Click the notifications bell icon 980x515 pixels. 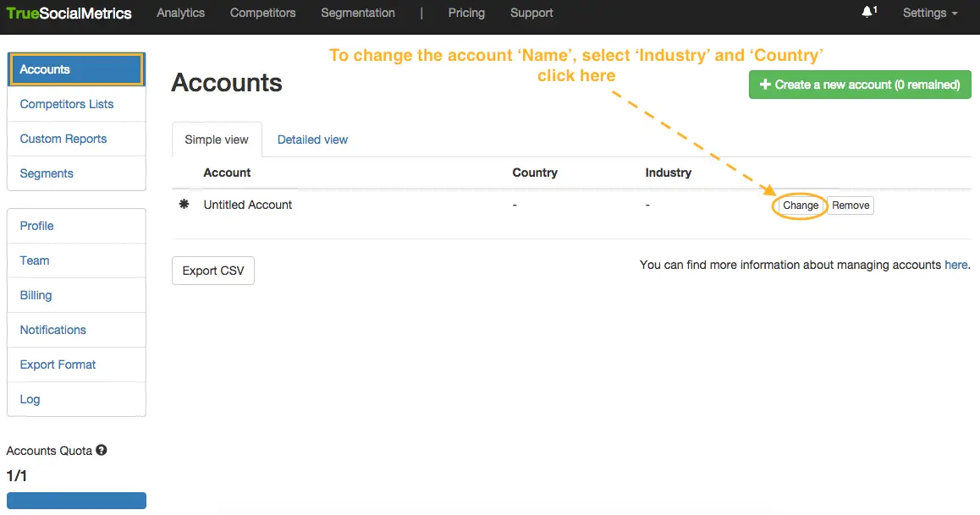(x=867, y=13)
